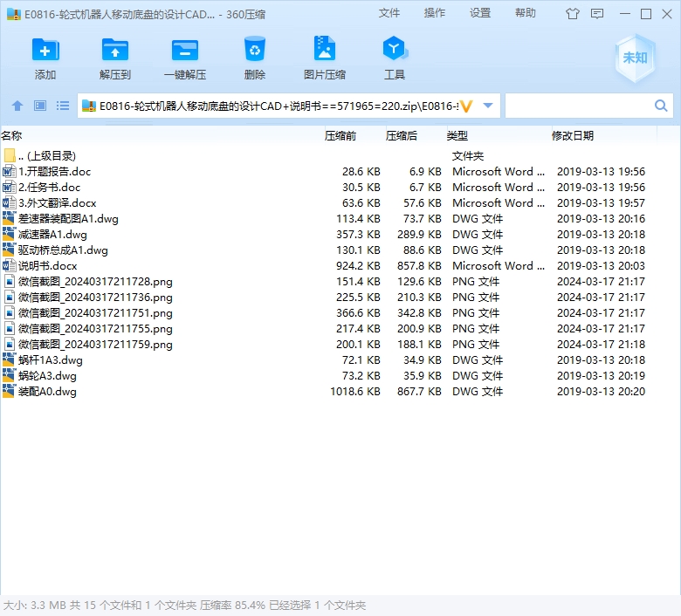The width and height of the screenshot is (681, 616).
Task: Click the PNG icon beside 微信截图_20240317211728.png
Action: coord(9,281)
